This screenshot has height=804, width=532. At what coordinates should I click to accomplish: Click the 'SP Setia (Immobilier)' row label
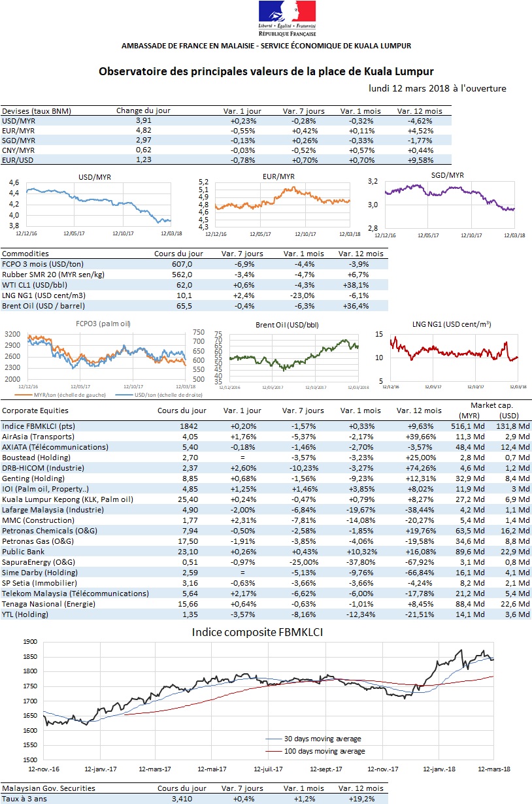pos(40,583)
